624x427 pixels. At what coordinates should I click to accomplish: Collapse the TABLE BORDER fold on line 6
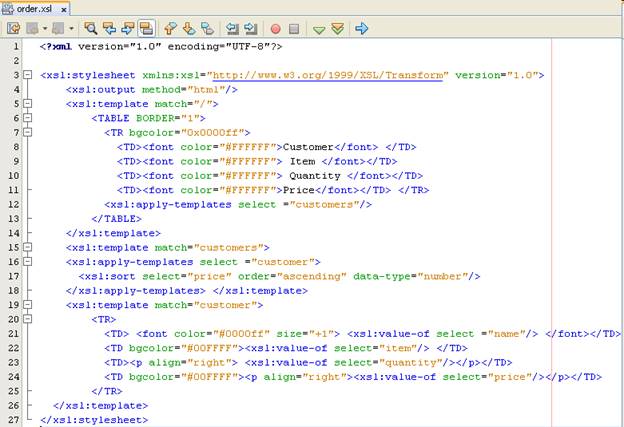click(x=27, y=118)
